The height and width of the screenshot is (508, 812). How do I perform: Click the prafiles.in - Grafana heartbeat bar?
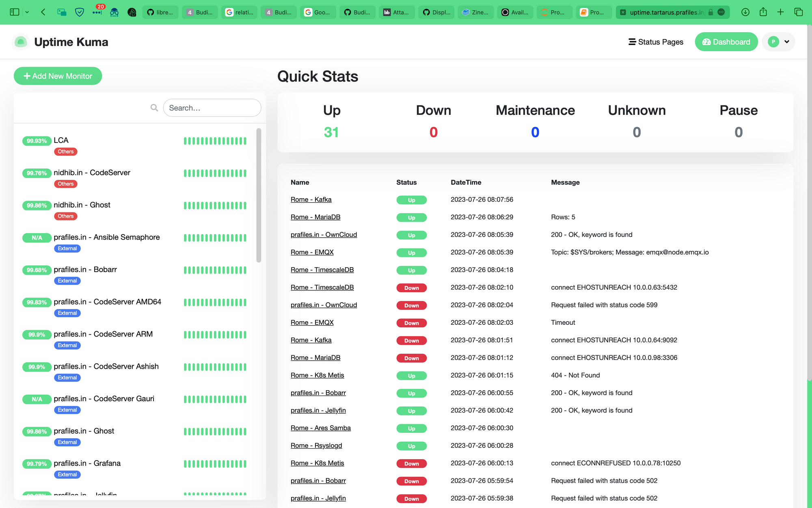215,464
